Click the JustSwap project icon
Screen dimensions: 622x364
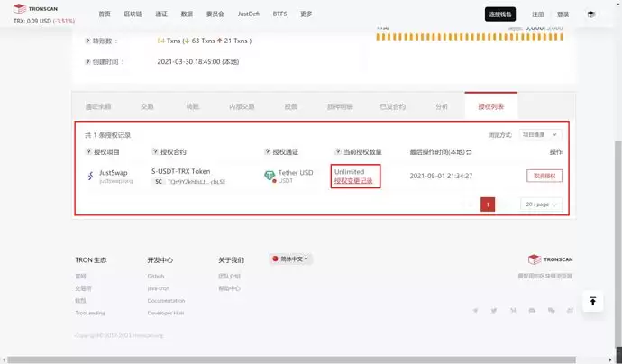coord(90,176)
